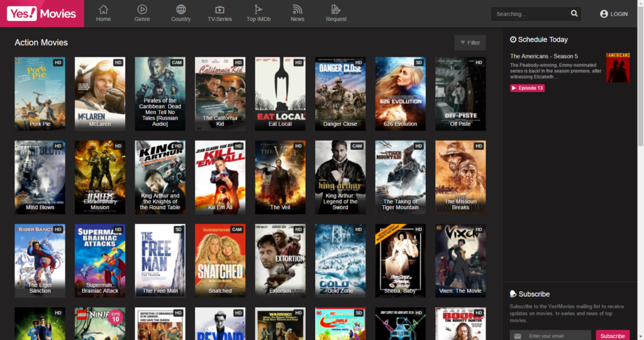644x340 pixels.
Task: Open King Arthur Knights of Round Table poster
Action: click(x=160, y=177)
